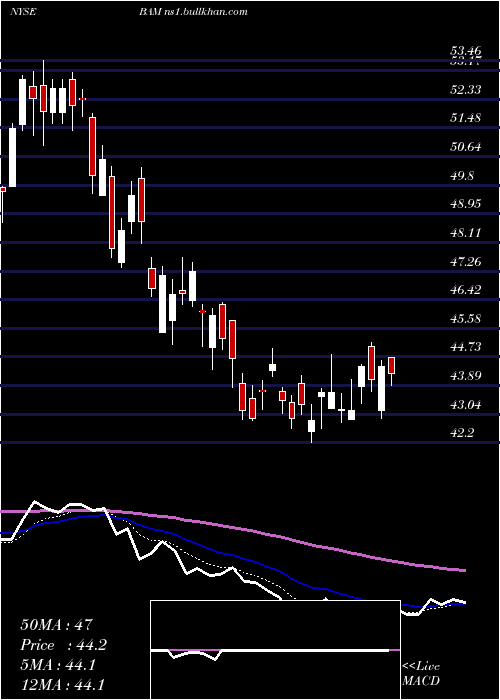Click the <<Live MACD label
The width and height of the screenshot is (500, 700).
(x=421, y=674)
